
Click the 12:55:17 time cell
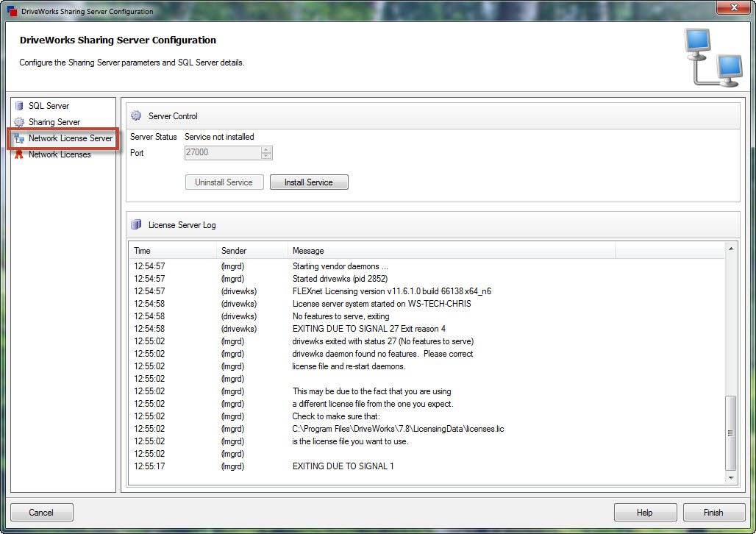pyautogui.click(x=149, y=466)
